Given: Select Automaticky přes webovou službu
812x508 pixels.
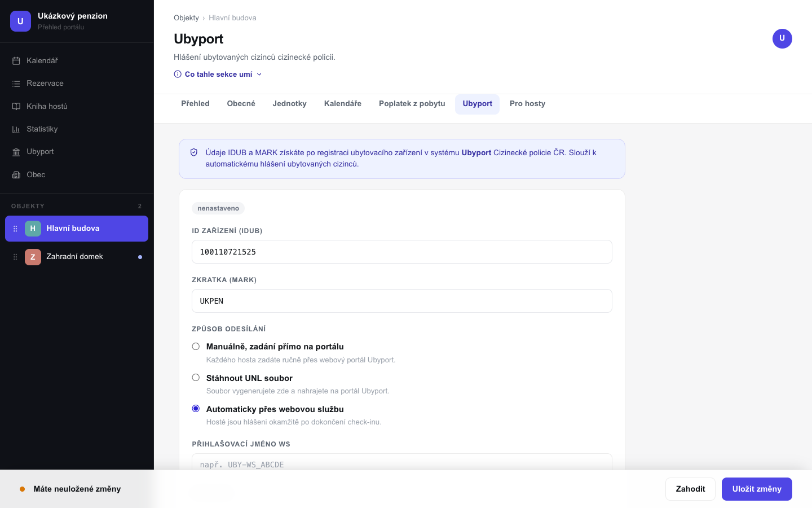Looking at the screenshot, I should coord(196,409).
